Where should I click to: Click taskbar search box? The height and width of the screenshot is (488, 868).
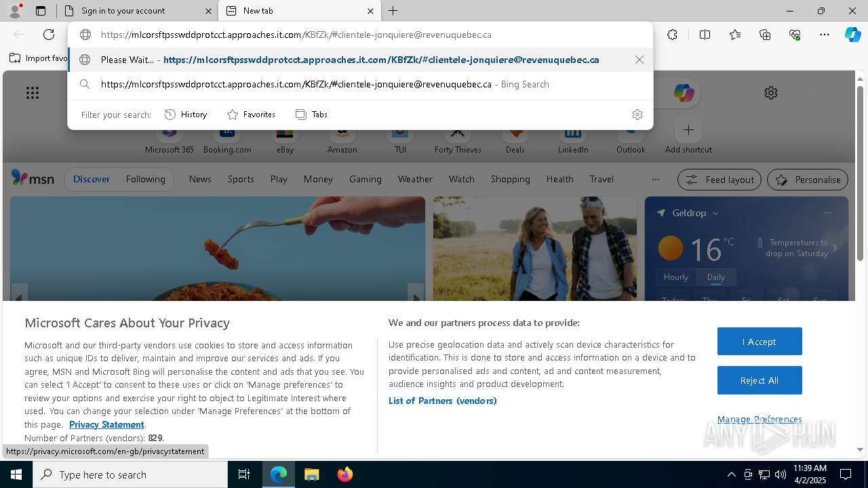130,474
